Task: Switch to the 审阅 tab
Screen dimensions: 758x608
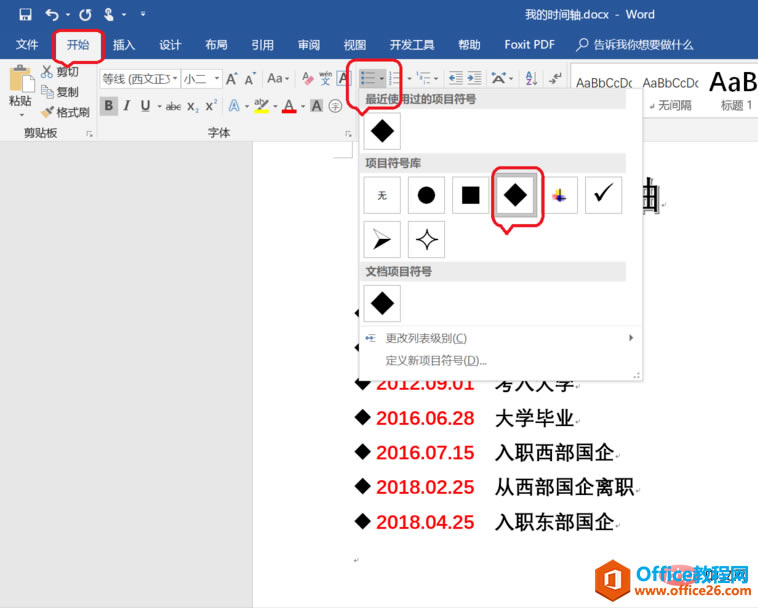Action: (x=309, y=45)
